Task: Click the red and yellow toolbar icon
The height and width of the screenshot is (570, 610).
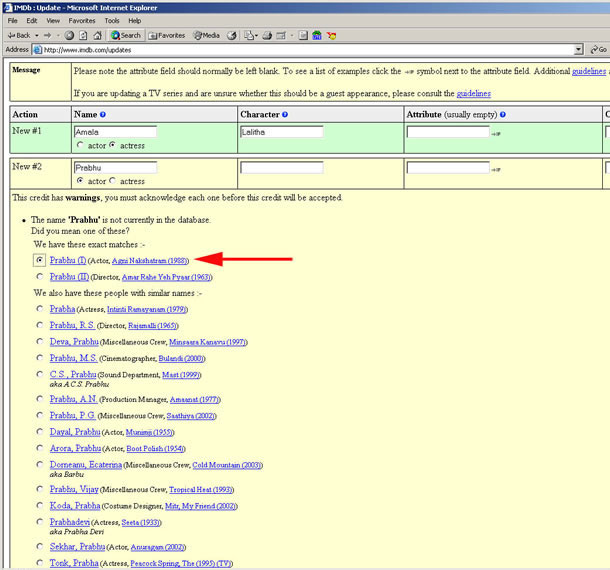Action: [331, 35]
